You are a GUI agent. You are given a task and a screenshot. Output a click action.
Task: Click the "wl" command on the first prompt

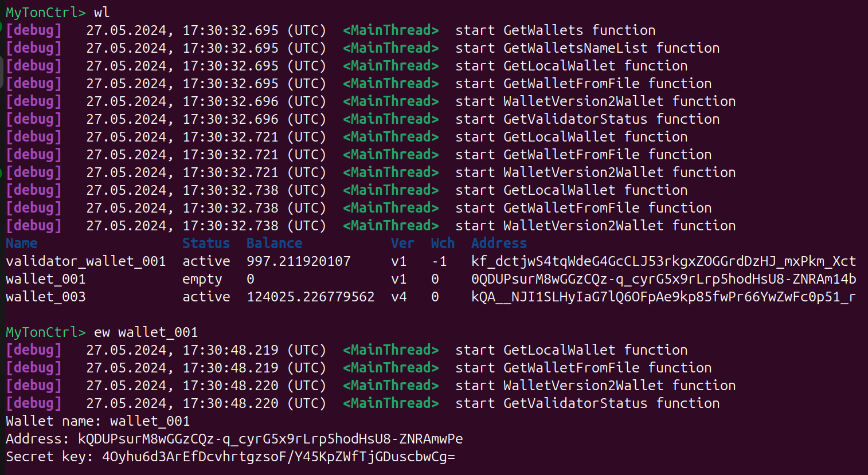101,13
